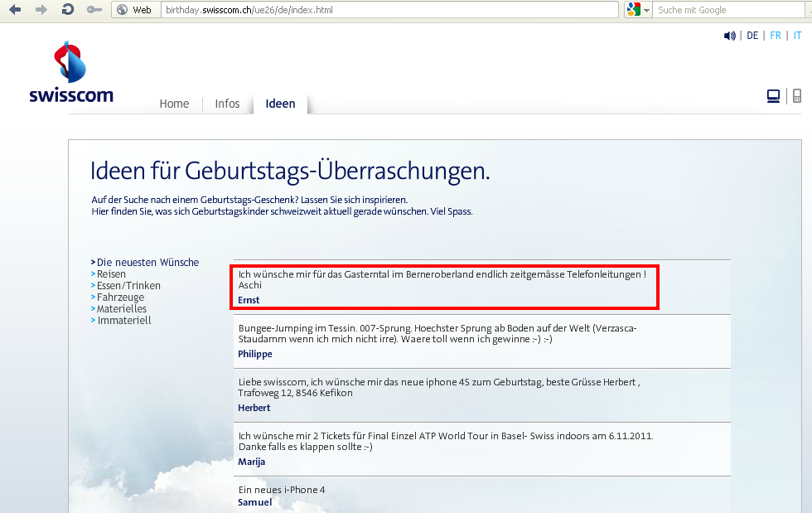
Task: Switch to mobile view via the phone icon
Action: point(797,96)
